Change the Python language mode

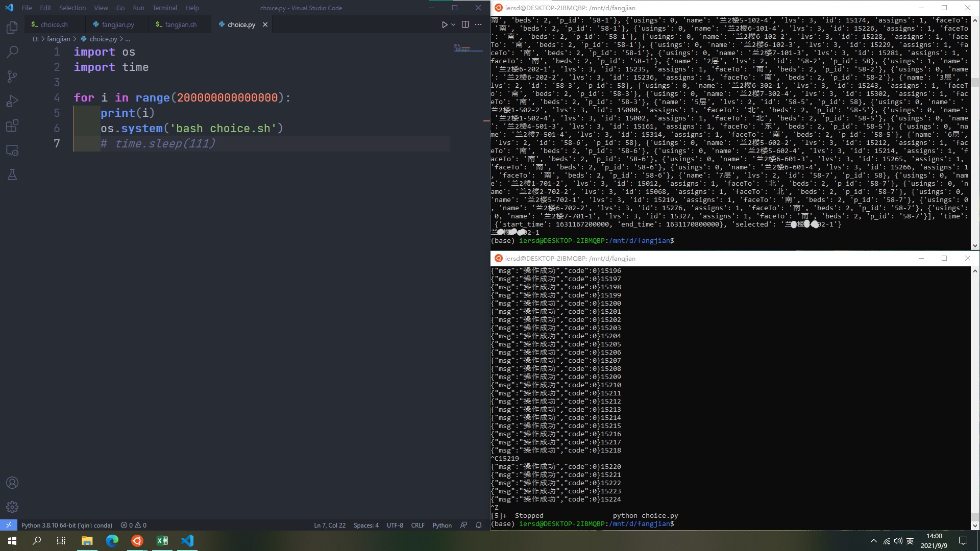pyautogui.click(x=442, y=525)
